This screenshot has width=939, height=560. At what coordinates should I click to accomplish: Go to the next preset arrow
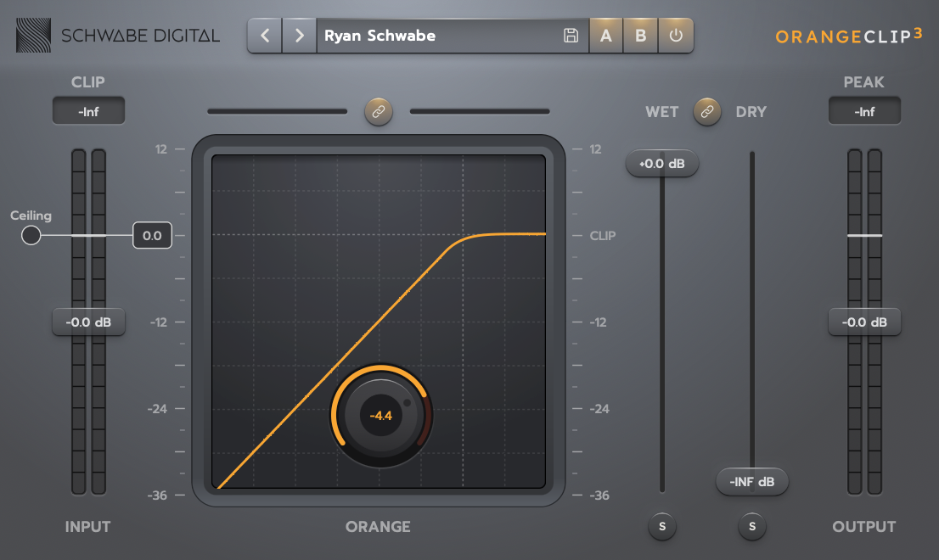point(300,36)
